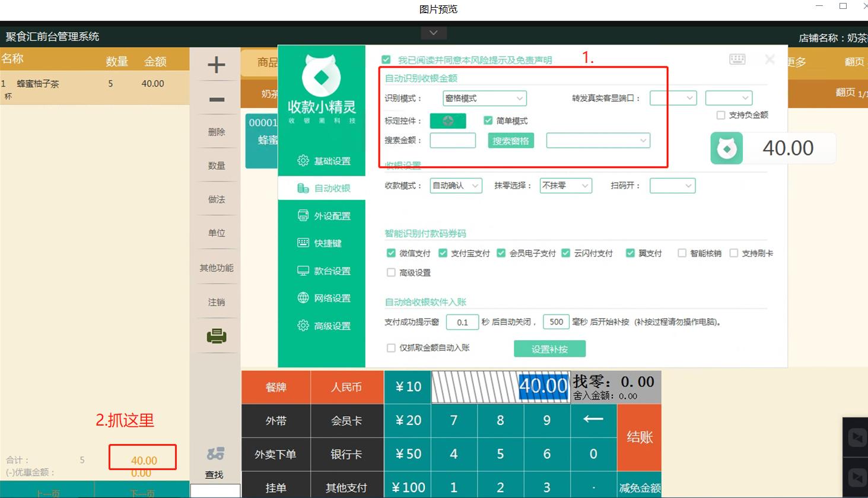Click the 标定控件 crosshair target icon
The width and height of the screenshot is (868, 498).
point(448,120)
